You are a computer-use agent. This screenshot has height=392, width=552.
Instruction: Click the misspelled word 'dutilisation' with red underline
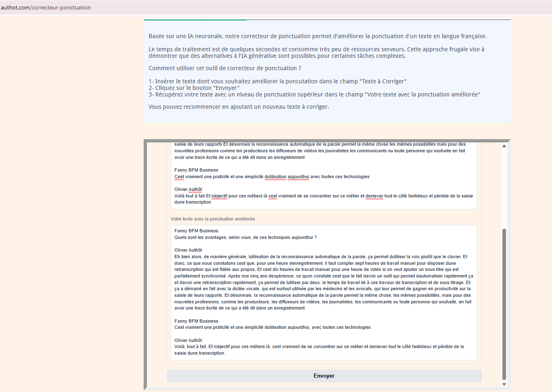click(x=275, y=177)
